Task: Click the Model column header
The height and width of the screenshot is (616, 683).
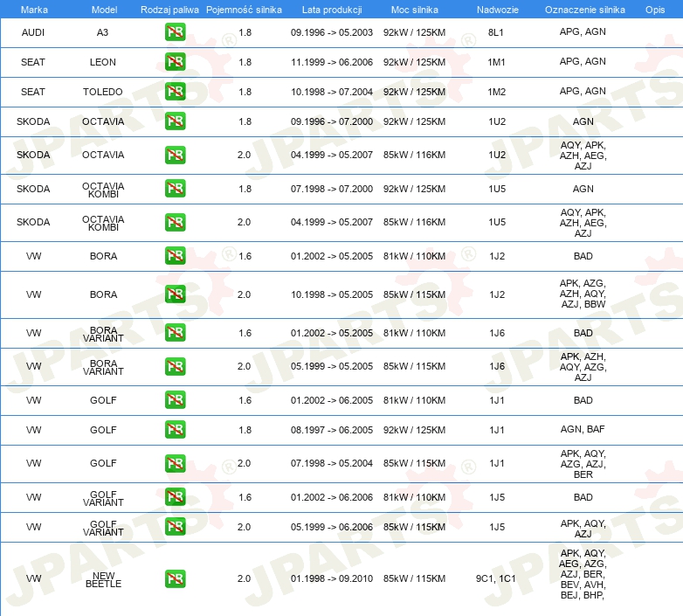Action: click(104, 10)
